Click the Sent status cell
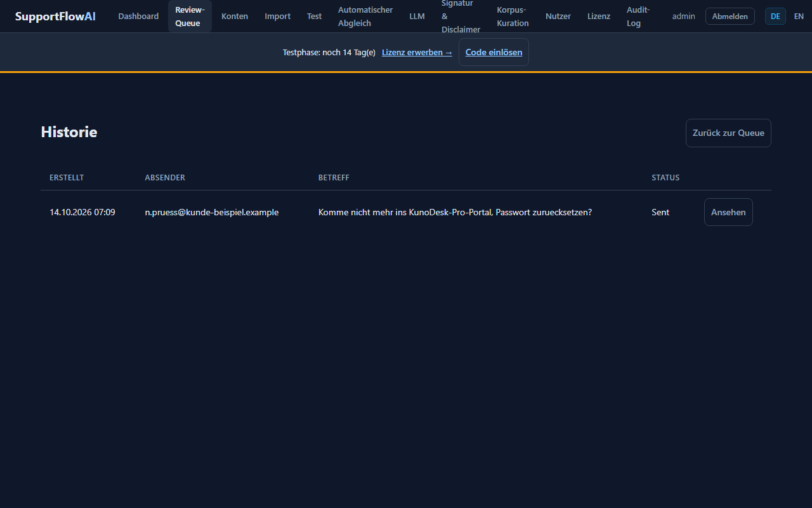Viewport: 812px width, 508px height. 660,212
